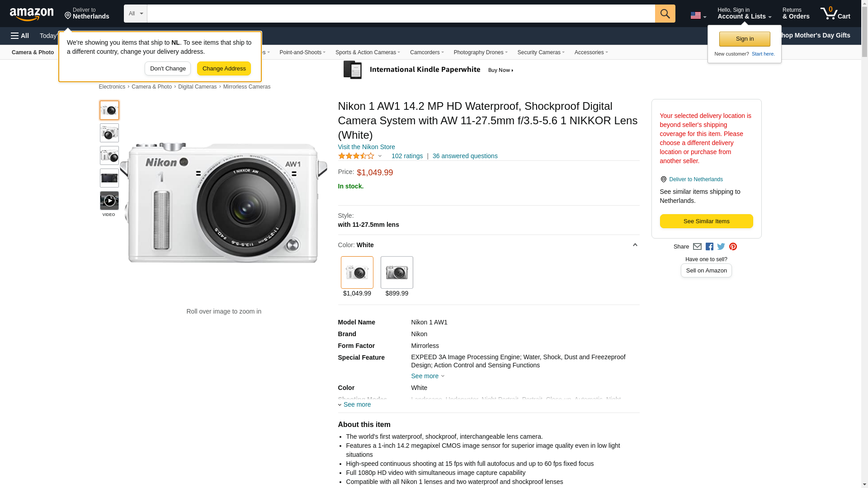Play the product video thumbnail
Image resolution: width=868 pixels, height=488 pixels.
(x=109, y=201)
